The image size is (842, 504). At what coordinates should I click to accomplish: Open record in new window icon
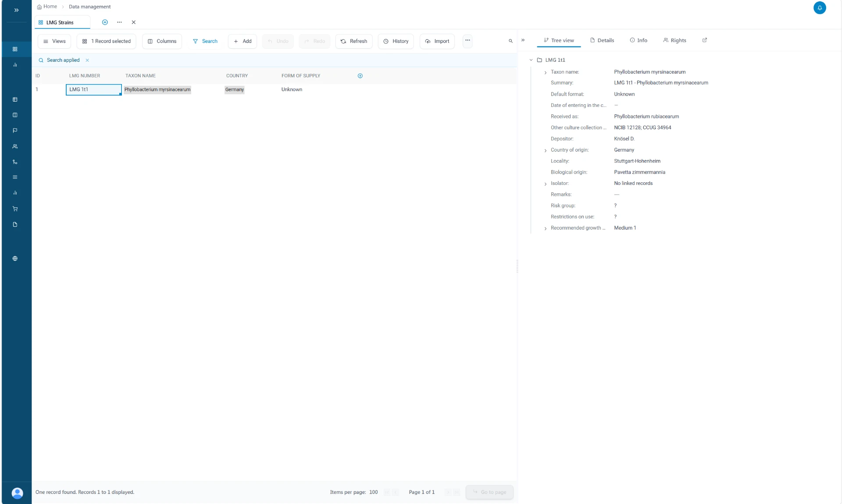(705, 40)
